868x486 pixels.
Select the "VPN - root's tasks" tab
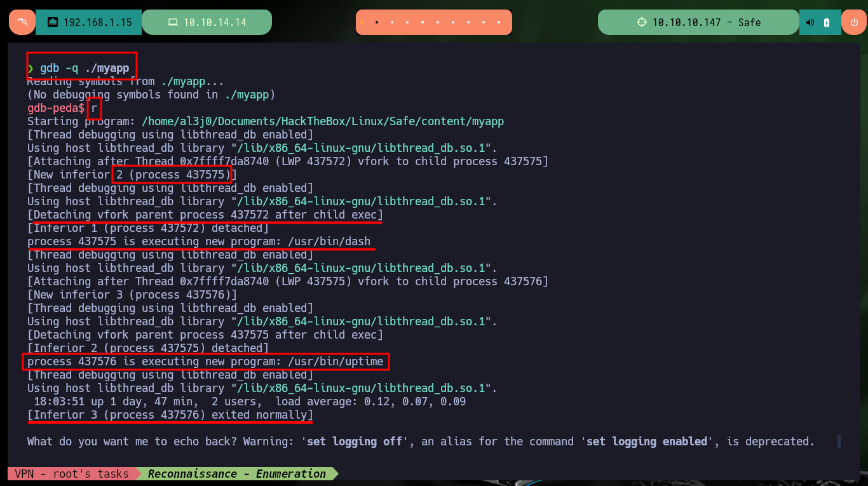(71, 473)
